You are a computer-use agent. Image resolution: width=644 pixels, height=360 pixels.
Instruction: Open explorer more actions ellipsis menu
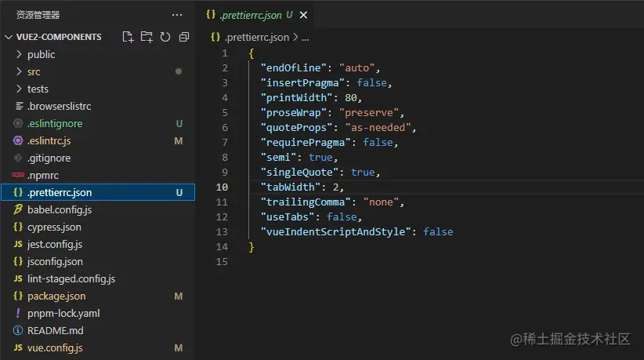[177, 15]
